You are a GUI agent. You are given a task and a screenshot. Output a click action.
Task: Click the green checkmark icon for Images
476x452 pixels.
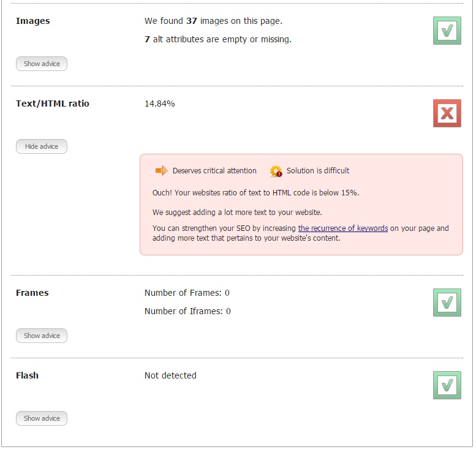click(x=447, y=31)
